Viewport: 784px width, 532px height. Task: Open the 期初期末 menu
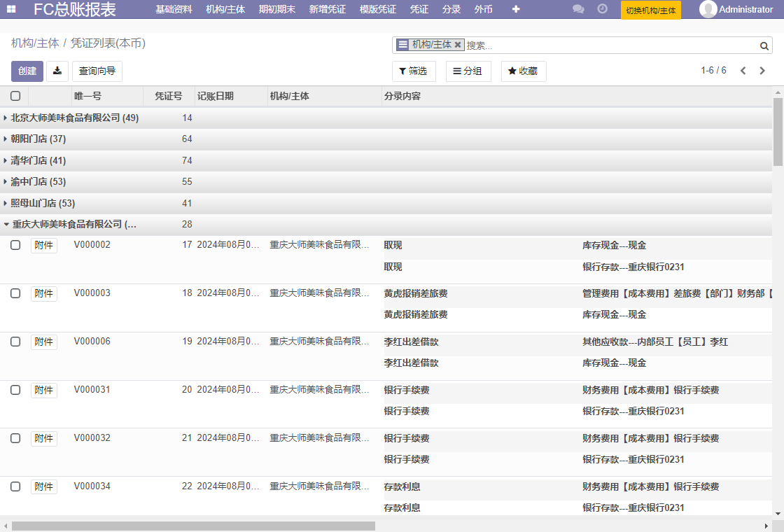277,9
